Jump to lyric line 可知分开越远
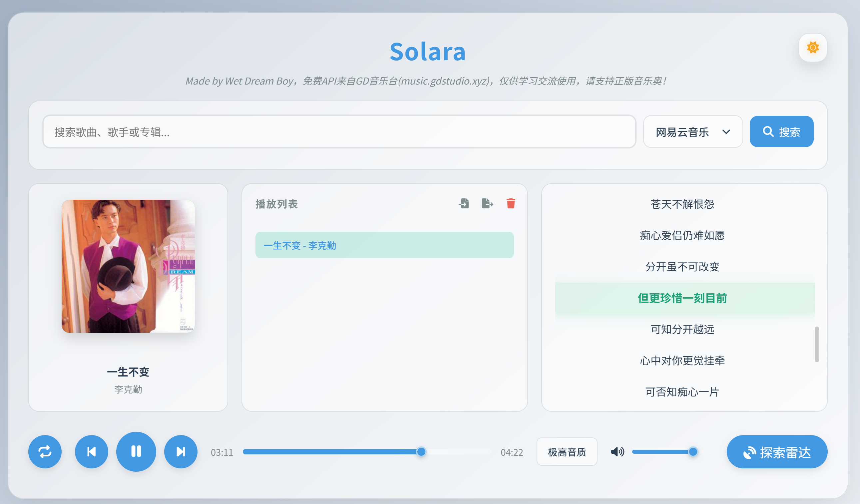Image resolution: width=860 pixels, height=504 pixels. coord(682,329)
